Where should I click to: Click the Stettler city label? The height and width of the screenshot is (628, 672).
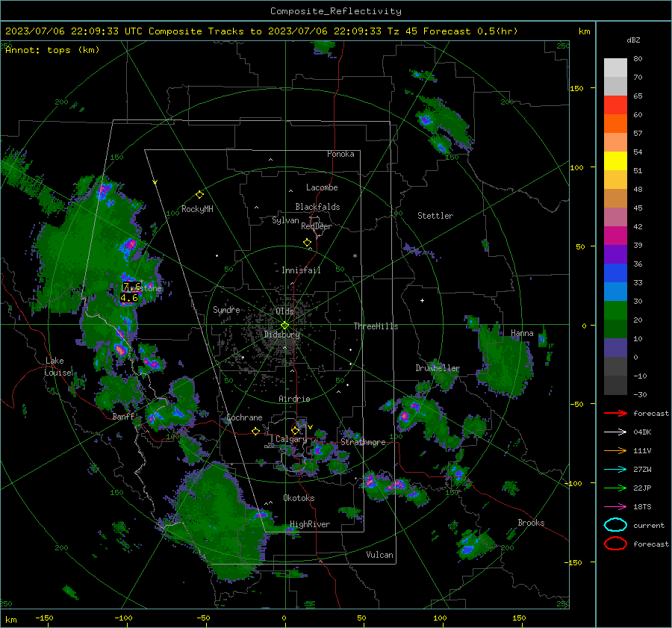coord(435,216)
